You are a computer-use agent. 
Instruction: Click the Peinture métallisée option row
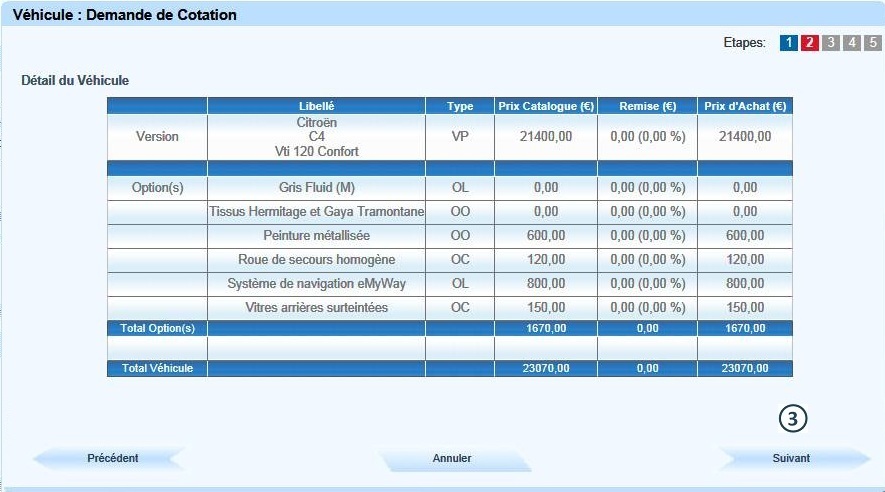pyautogui.click(x=316, y=235)
